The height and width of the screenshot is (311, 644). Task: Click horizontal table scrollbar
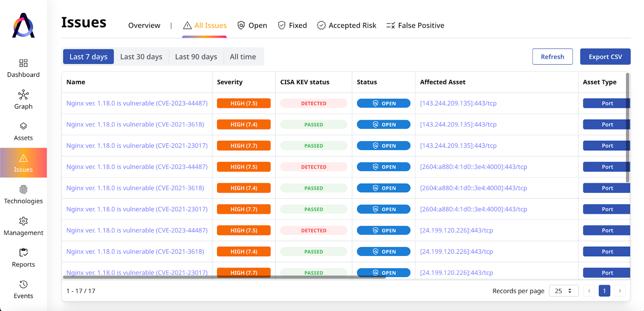click(225, 277)
